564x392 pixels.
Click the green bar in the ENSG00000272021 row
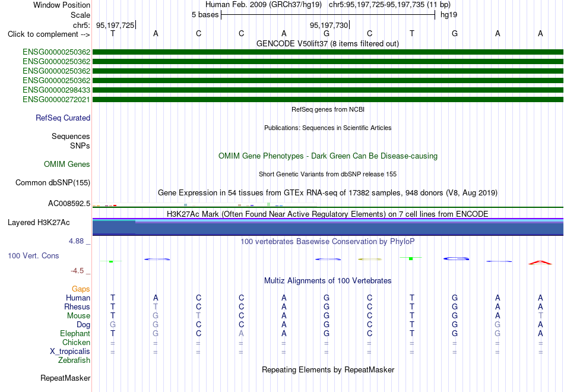coord(328,99)
